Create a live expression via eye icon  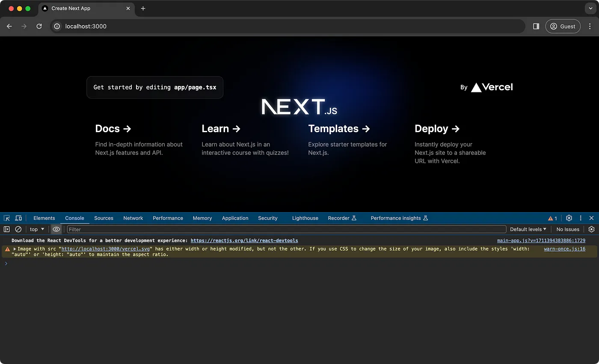click(x=56, y=229)
